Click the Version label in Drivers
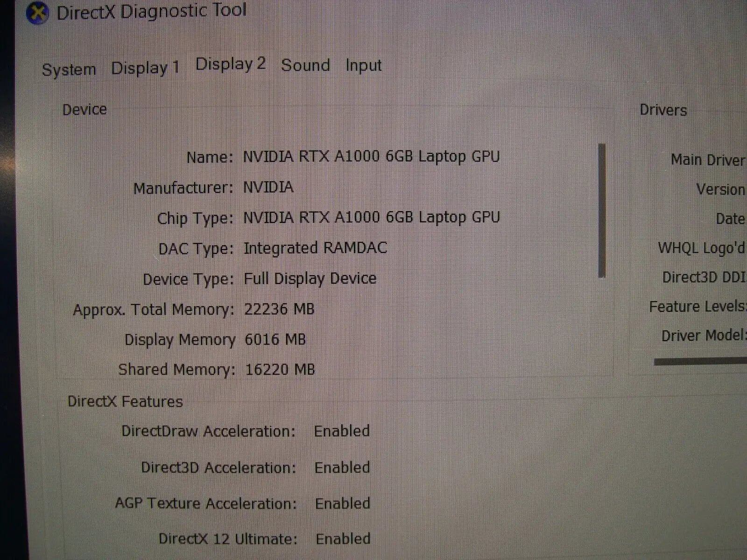 coord(721,189)
